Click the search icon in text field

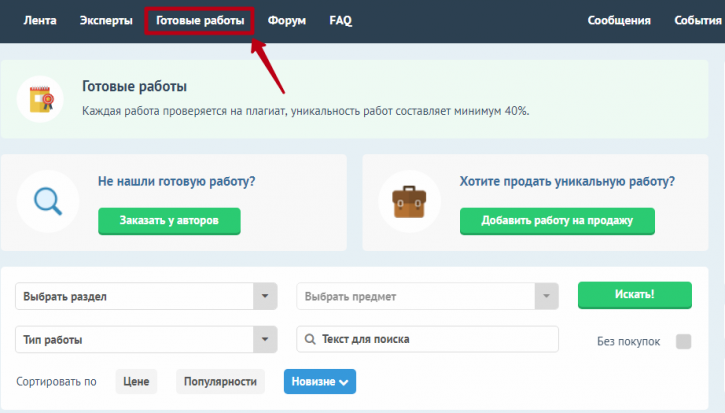tap(310, 339)
